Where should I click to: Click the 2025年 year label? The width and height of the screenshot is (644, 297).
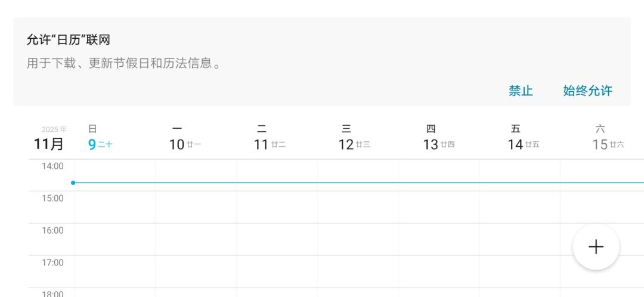(54, 129)
